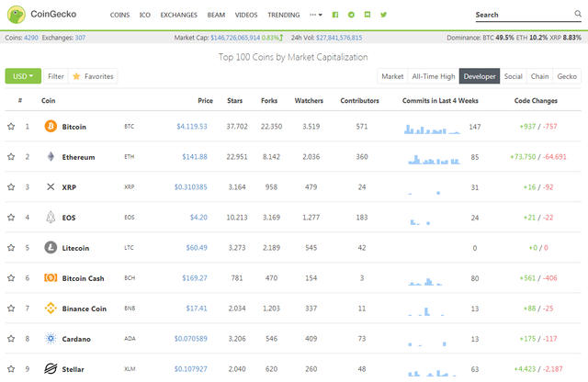Open the USD currency dropdown
This screenshot has width=588, height=382.
[x=23, y=76]
